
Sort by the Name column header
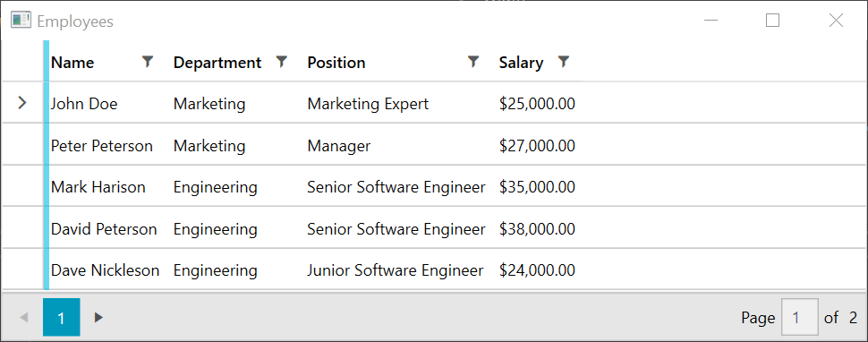tap(72, 63)
